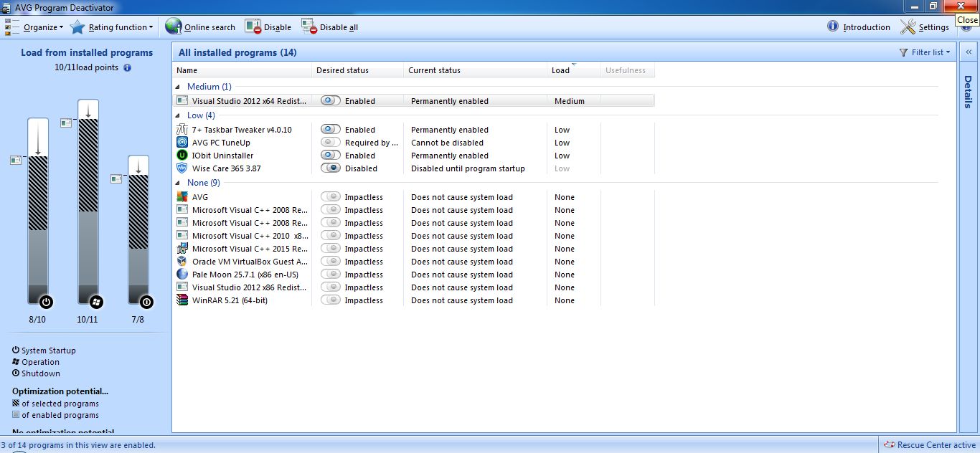The image size is (980, 453).
Task: Click the "Medium" load cell for Visual Studio
Action: [570, 101]
